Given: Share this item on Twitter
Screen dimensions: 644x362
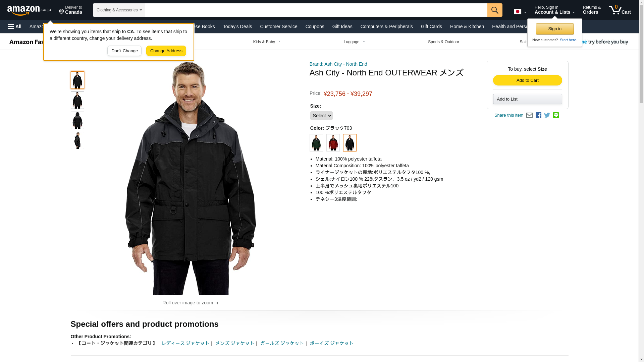Looking at the screenshot, I should (547, 115).
